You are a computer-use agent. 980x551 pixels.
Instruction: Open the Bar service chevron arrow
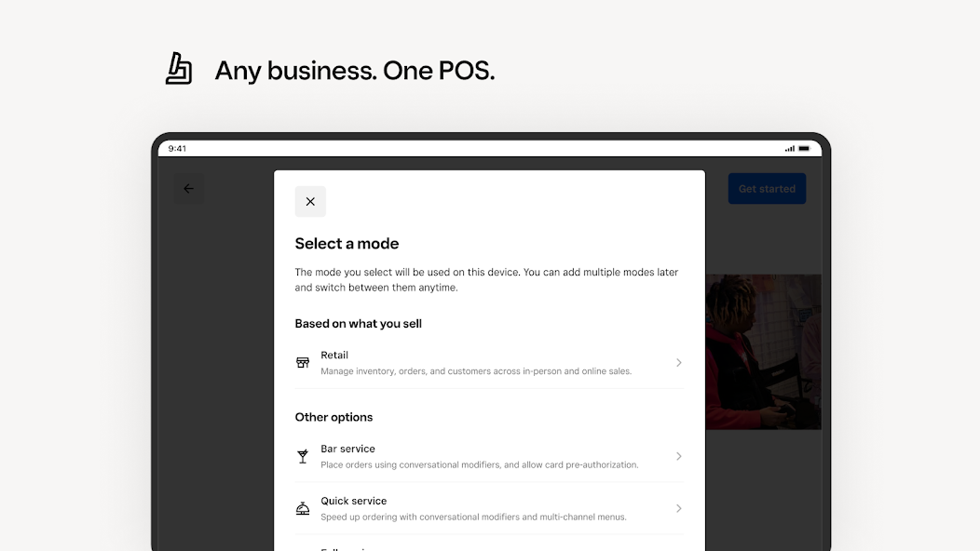pos(679,456)
